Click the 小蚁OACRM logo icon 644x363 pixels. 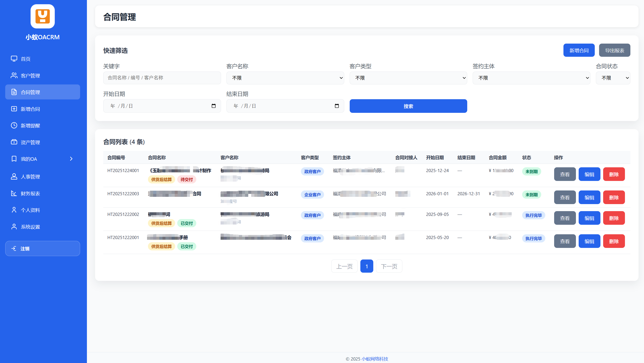(x=42, y=16)
